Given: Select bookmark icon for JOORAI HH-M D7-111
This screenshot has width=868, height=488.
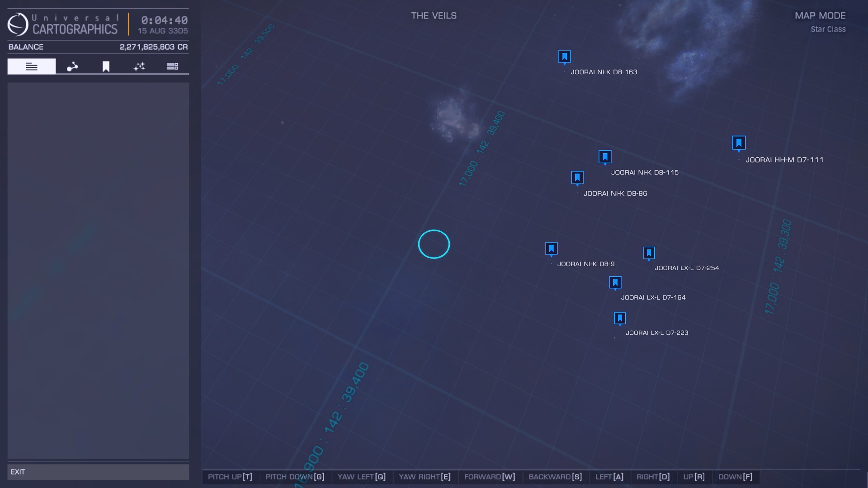Looking at the screenshot, I should point(739,143).
